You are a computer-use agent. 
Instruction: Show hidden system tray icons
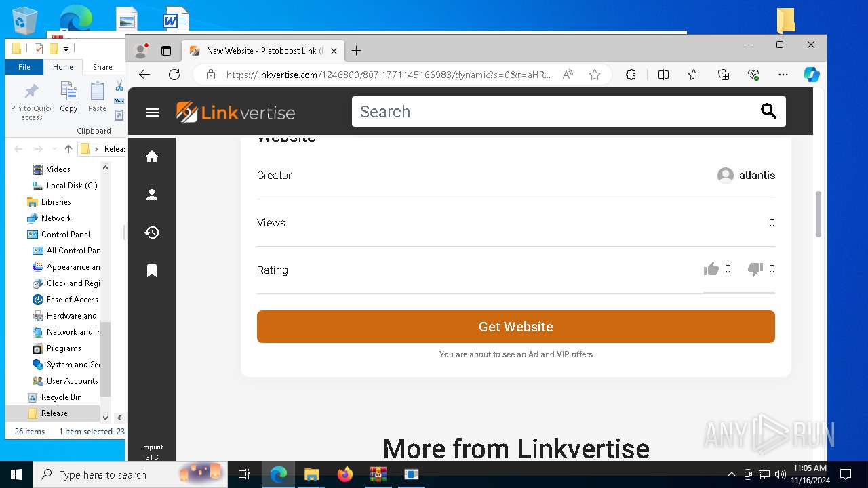pyautogui.click(x=731, y=474)
